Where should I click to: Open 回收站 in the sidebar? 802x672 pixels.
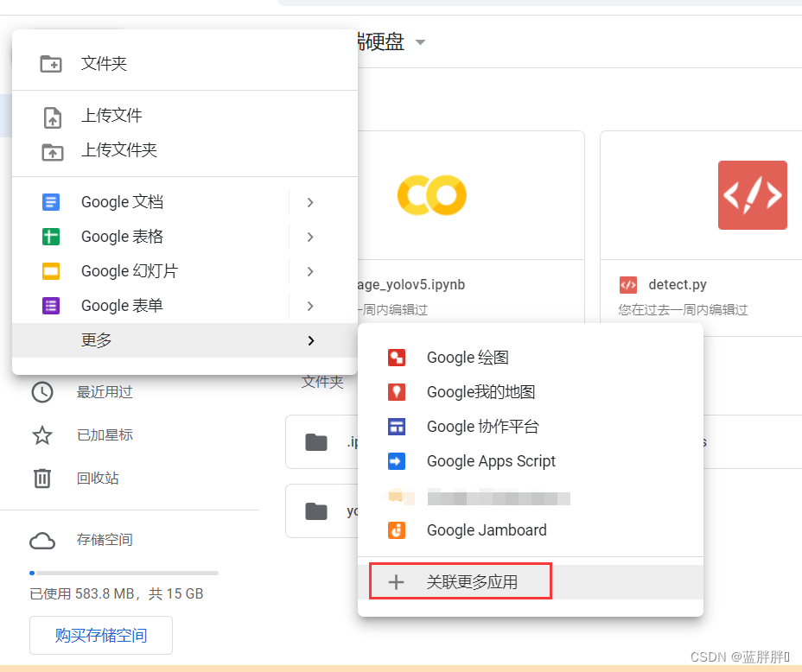pyautogui.click(x=98, y=479)
